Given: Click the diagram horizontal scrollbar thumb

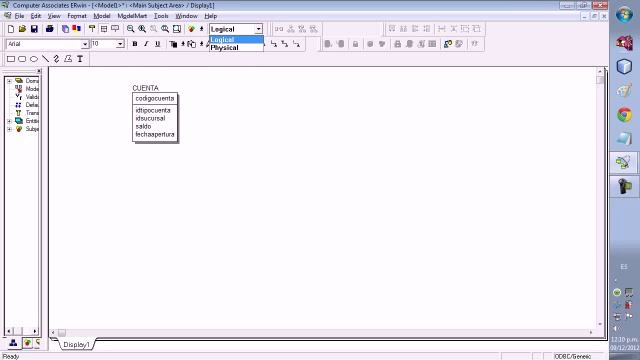Looking at the screenshot, I should coord(62,333).
